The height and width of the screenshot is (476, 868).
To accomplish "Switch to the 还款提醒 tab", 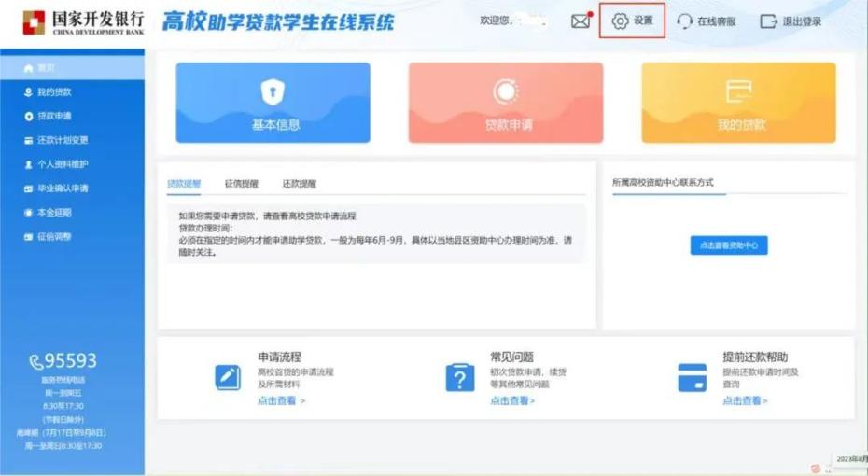I will (x=300, y=184).
